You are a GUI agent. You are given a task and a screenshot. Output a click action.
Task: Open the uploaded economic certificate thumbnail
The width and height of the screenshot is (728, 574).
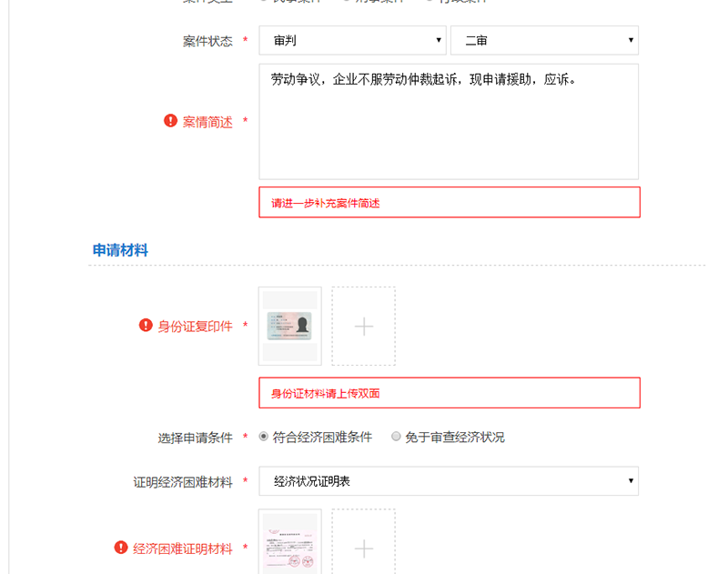coord(289,542)
